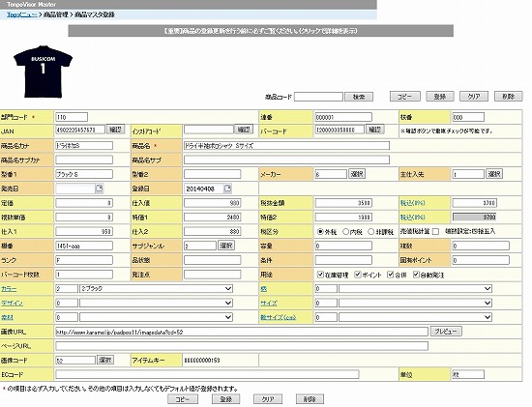Viewport: 532px width, 407px height.
Task: Open the Topメニュー breadcrumb link
Action: click(21, 15)
